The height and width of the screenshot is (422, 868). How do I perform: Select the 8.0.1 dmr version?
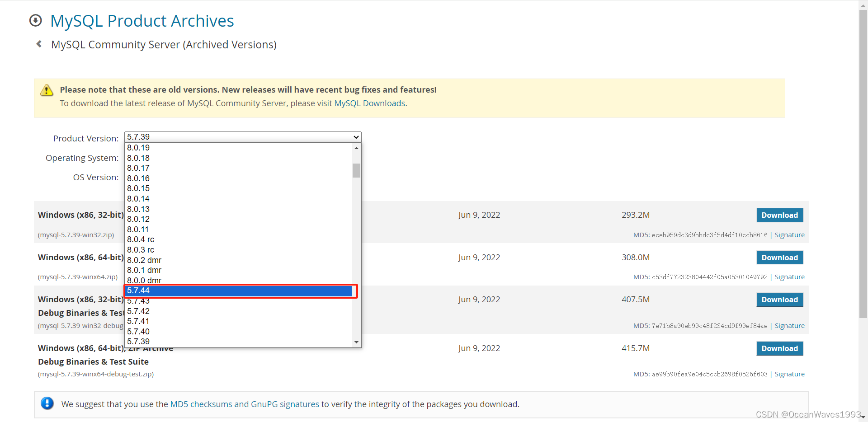click(x=238, y=270)
